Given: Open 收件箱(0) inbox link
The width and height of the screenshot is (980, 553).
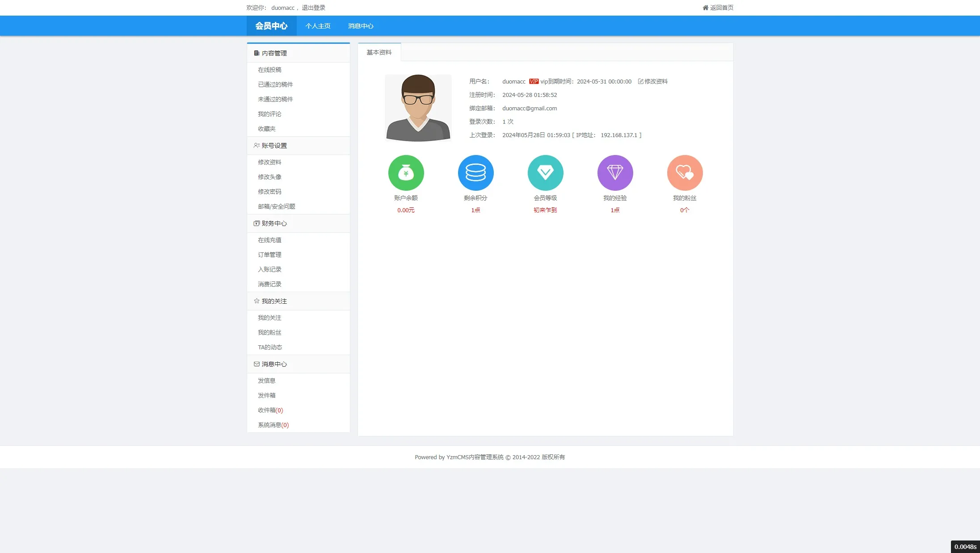Looking at the screenshot, I should 270,410.
